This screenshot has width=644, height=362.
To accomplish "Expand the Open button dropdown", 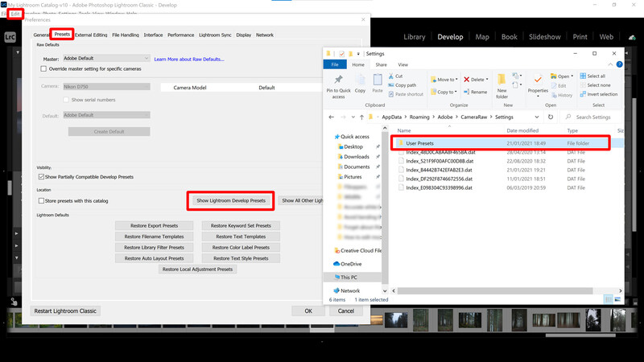I will [572, 76].
